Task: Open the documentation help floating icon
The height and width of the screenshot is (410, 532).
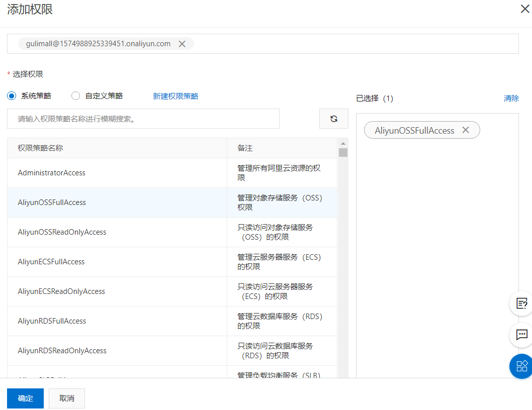Action: coord(521,303)
